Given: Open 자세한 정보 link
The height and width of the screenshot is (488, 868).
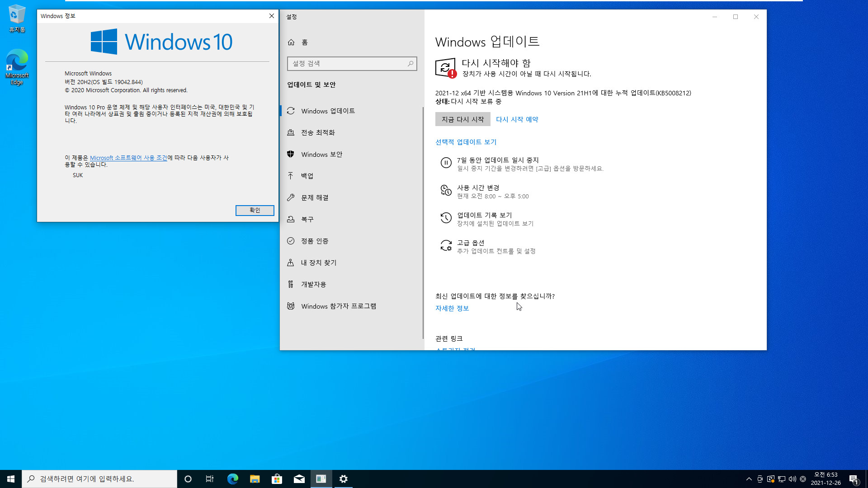Looking at the screenshot, I should pyautogui.click(x=452, y=308).
